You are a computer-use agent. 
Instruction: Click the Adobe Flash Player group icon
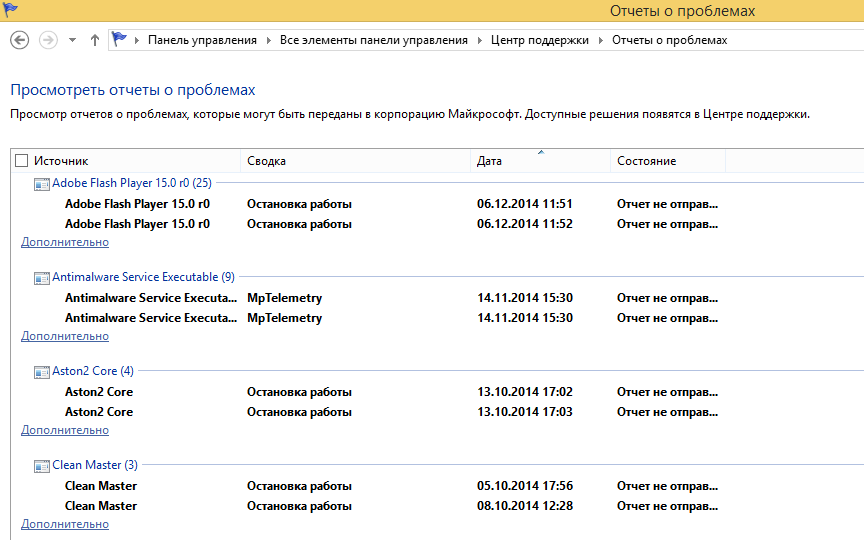coord(42,184)
